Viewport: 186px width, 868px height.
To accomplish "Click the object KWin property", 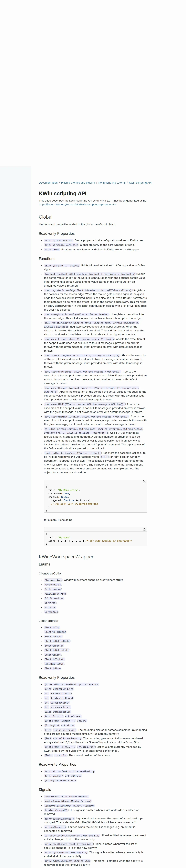I will 52,250.
